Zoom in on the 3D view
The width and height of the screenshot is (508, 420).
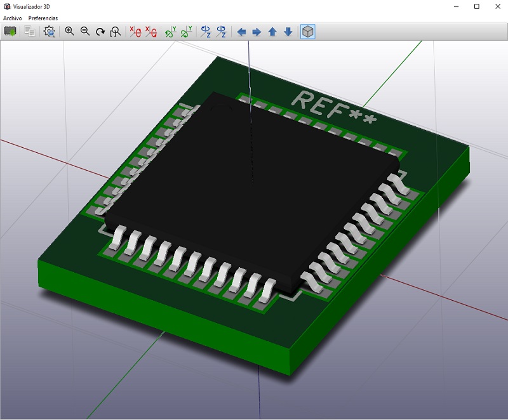coord(69,32)
